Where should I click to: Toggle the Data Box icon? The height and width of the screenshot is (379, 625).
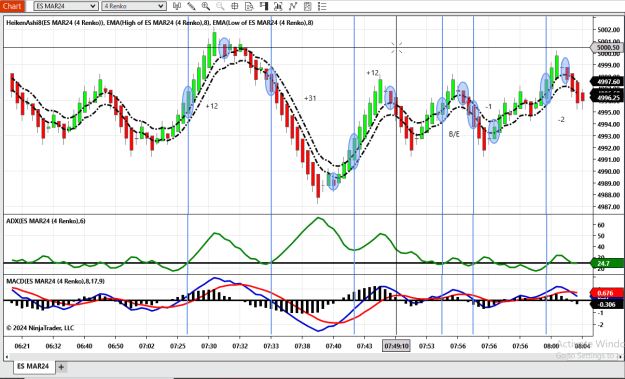(x=249, y=6)
